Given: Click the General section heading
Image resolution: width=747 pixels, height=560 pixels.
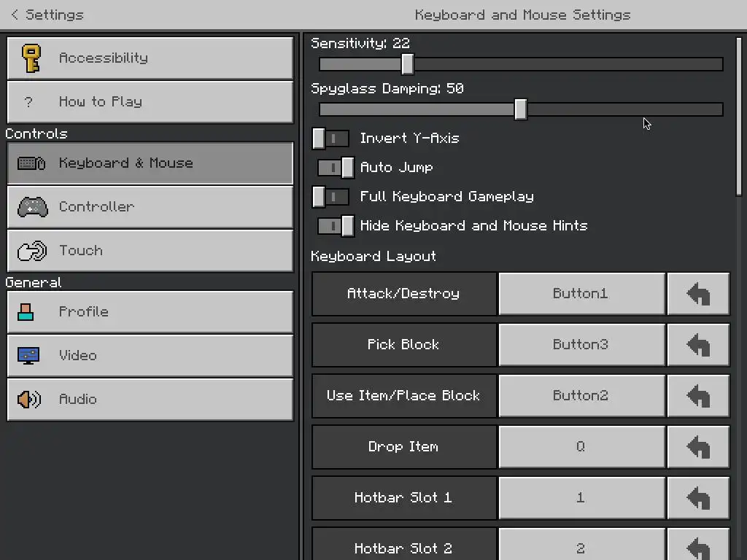Looking at the screenshot, I should pos(34,283).
